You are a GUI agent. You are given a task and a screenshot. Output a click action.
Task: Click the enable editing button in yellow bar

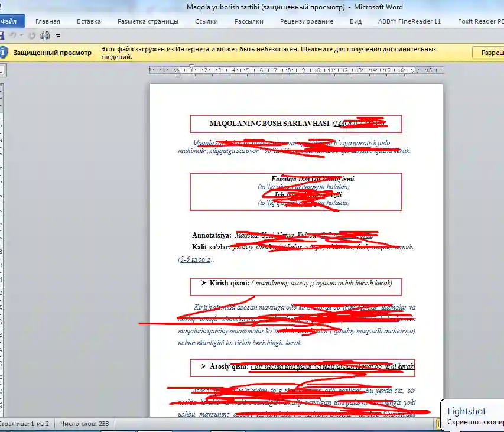[488, 53]
